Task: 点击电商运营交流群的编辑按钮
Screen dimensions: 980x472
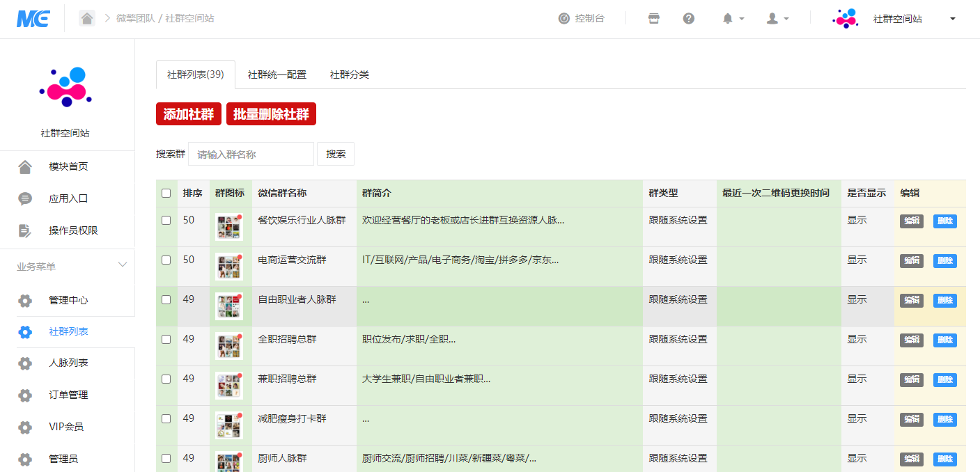Action: tap(911, 260)
